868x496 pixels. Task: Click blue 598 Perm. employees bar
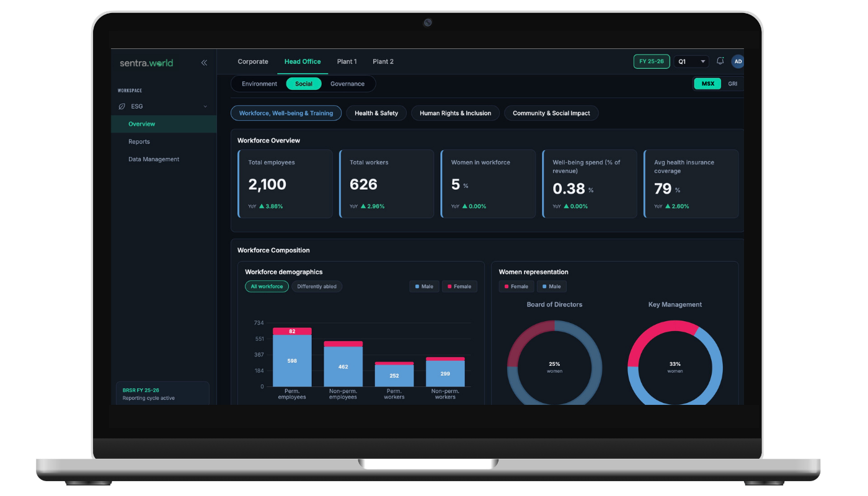coord(292,361)
